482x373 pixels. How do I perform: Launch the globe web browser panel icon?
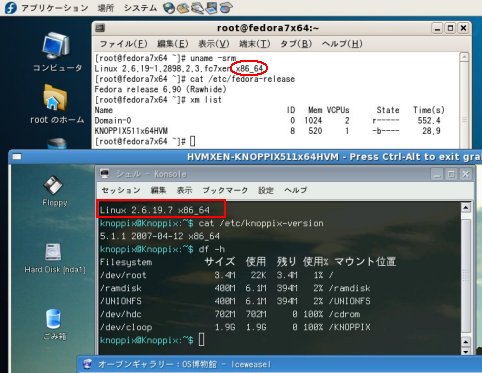169,8
